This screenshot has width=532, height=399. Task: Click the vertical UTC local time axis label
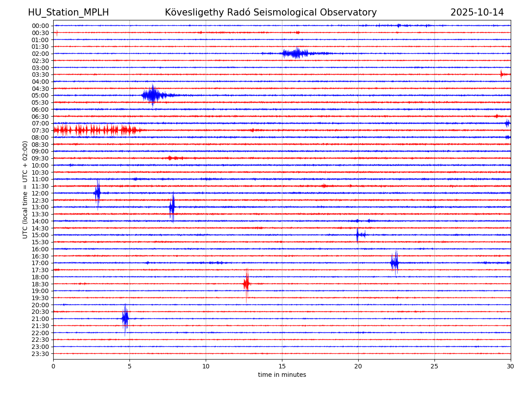pyautogui.click(x=25, y=189)
